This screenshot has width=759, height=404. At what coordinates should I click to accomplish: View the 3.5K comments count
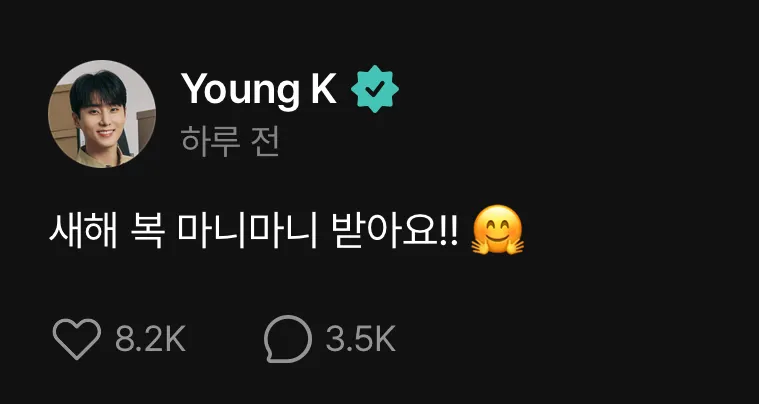361,339
